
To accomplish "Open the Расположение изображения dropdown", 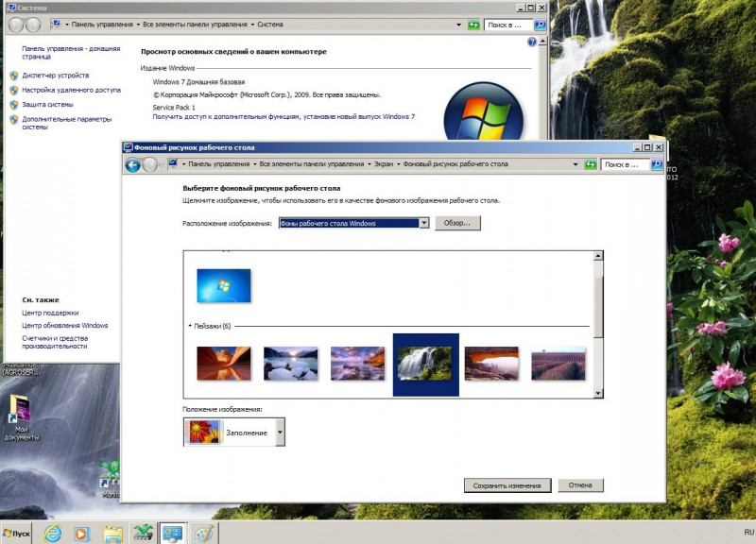I will 423,223.
